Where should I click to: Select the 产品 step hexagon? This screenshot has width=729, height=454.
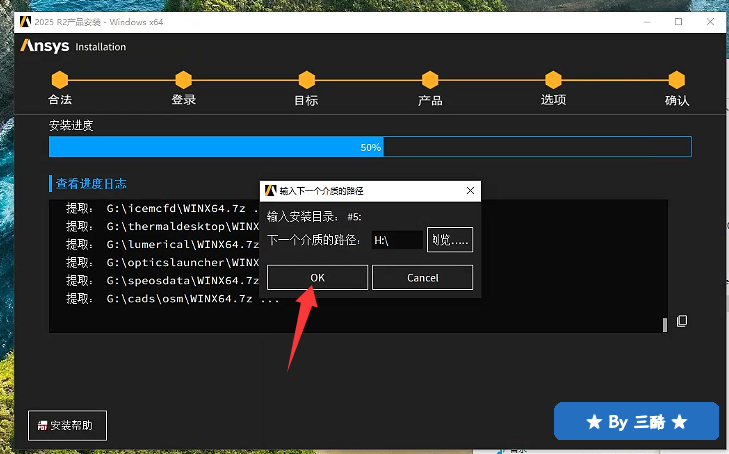point(430,80)
